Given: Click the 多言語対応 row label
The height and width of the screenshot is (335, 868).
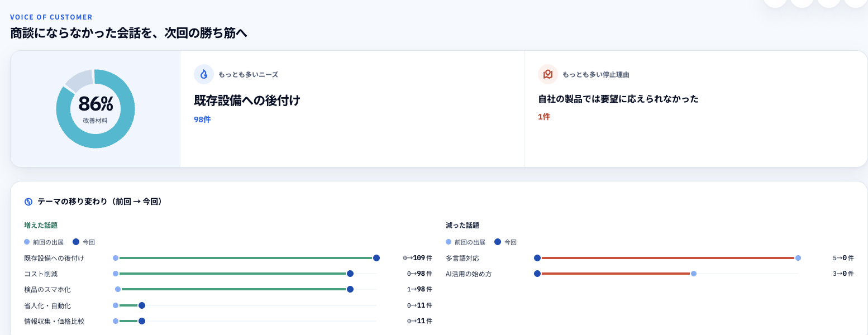Looking at the screenshot, I should coord(462,258).
